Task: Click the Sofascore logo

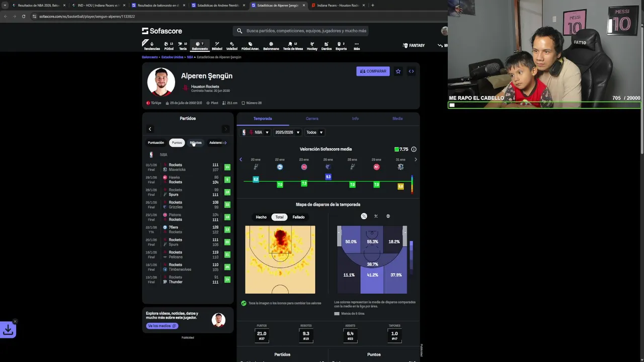Action: [x=162, y=31]
